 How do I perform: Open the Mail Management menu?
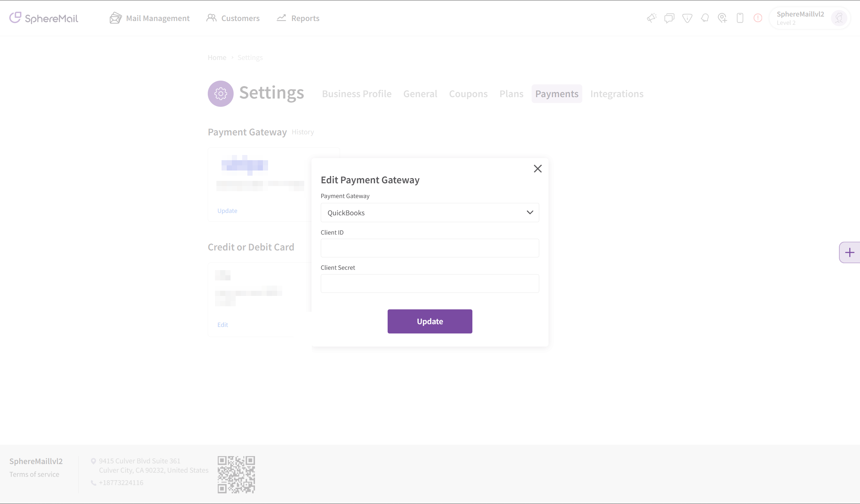(150, 18)
